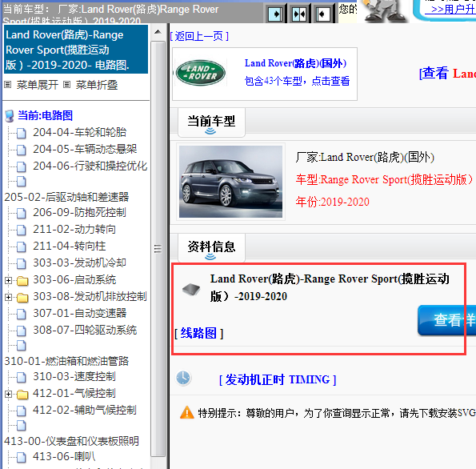476x469 pixels.
Task: Open Land Rover(路虎)(国外) brand link
Action: (295, 63)
